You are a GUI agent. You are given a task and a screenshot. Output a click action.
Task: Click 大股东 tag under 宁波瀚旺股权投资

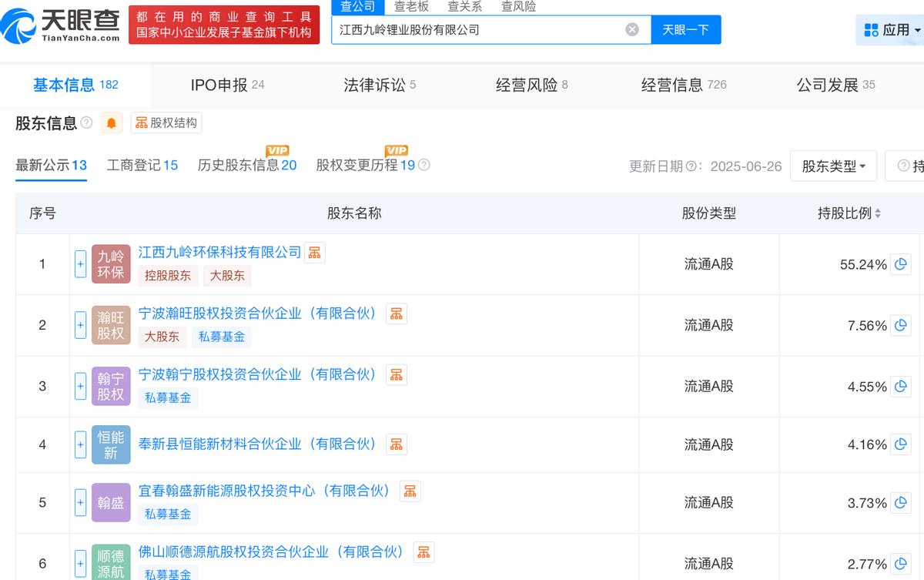pyautogui.click(x=162, y=336)
